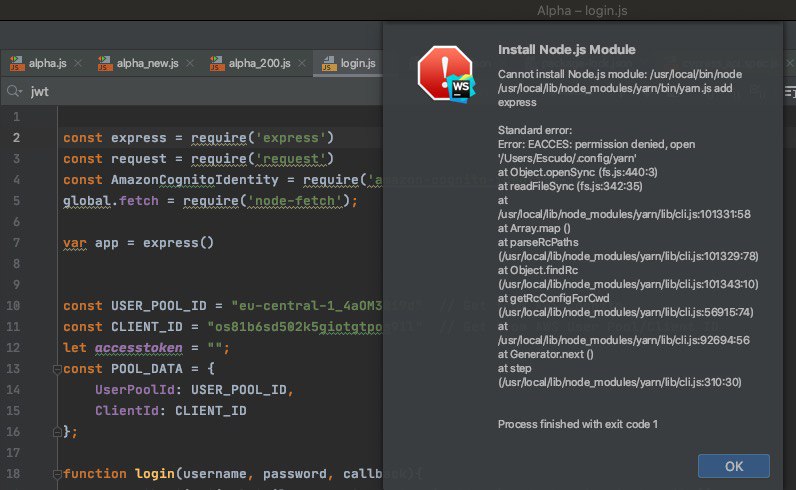The image size is (796, 490).
Task: Click window title 'Alpha – login.js'
Action: (x=582, y=11)
